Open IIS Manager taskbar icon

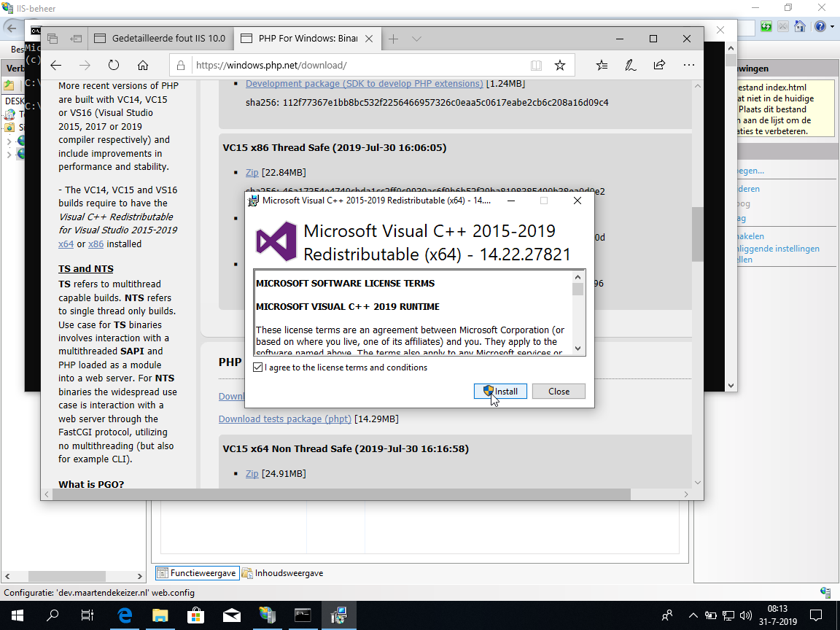click(x=268, y=615)
